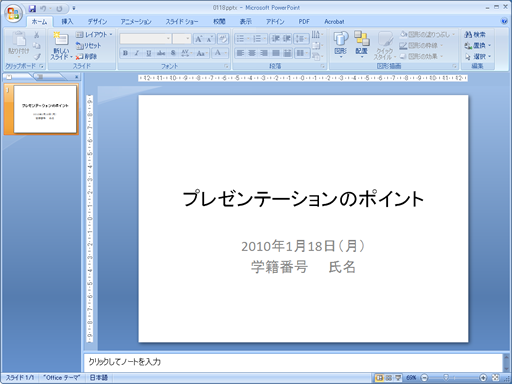Switch to Slide Sorter view icon

tap(389, 378)
